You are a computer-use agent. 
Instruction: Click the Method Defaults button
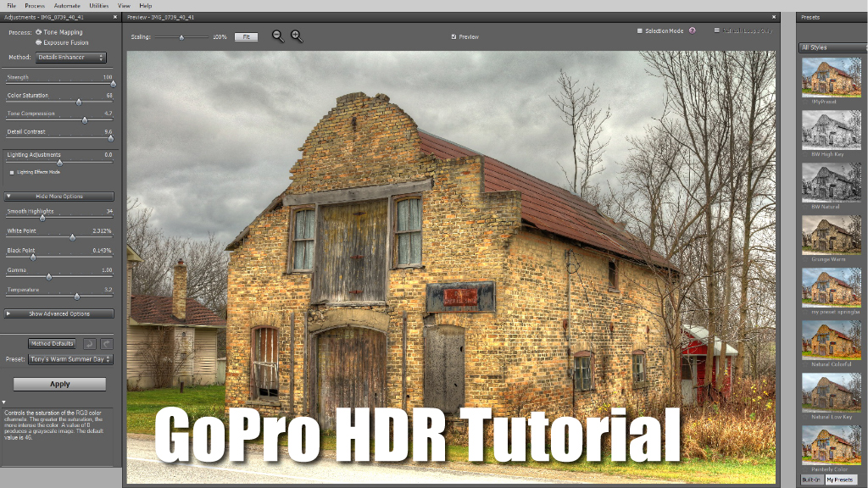coord(52,344)
